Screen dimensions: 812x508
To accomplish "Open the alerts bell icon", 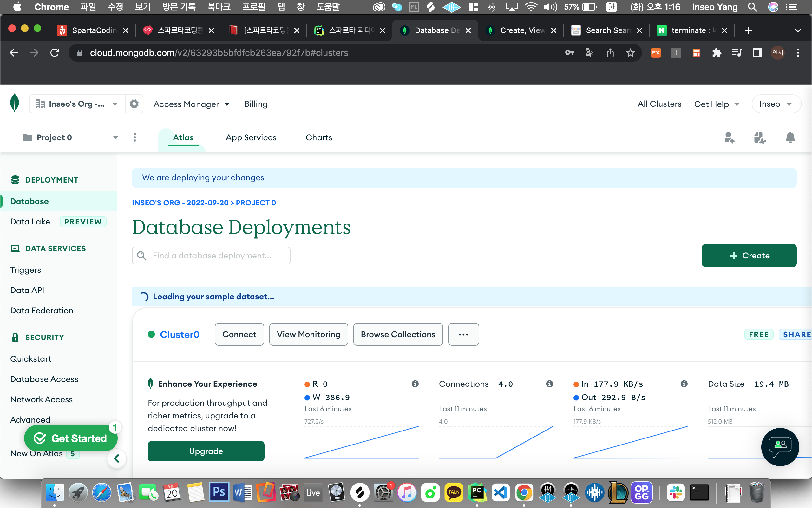I will [790, 137].
